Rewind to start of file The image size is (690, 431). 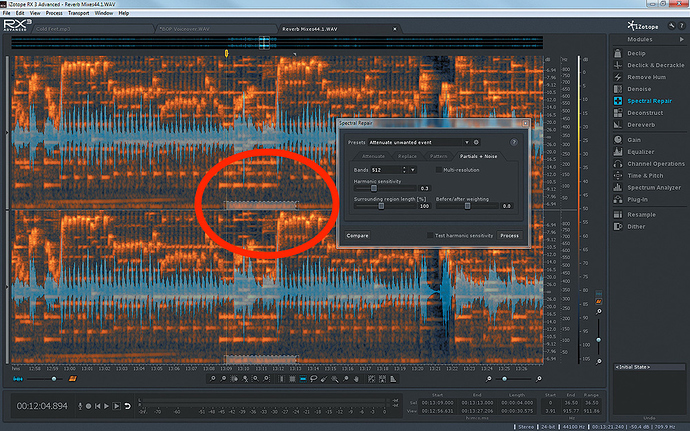click(x=97, y=406)
